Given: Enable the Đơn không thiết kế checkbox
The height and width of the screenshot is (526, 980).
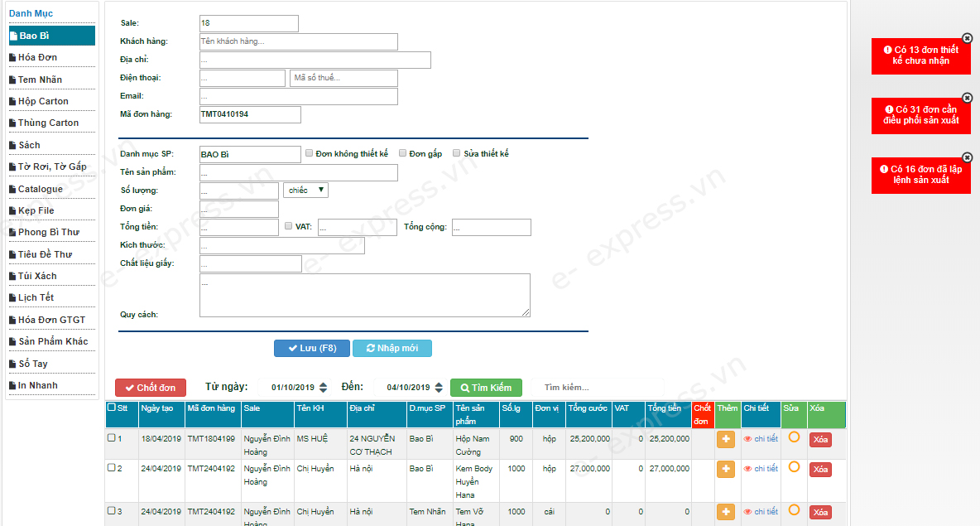Looking at the screenshot, I should click(310, 153).
